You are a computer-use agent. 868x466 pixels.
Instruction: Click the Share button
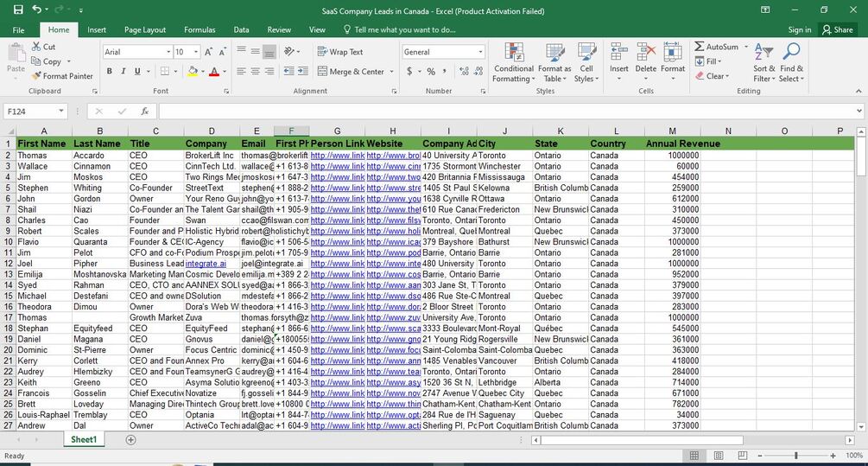838,30
